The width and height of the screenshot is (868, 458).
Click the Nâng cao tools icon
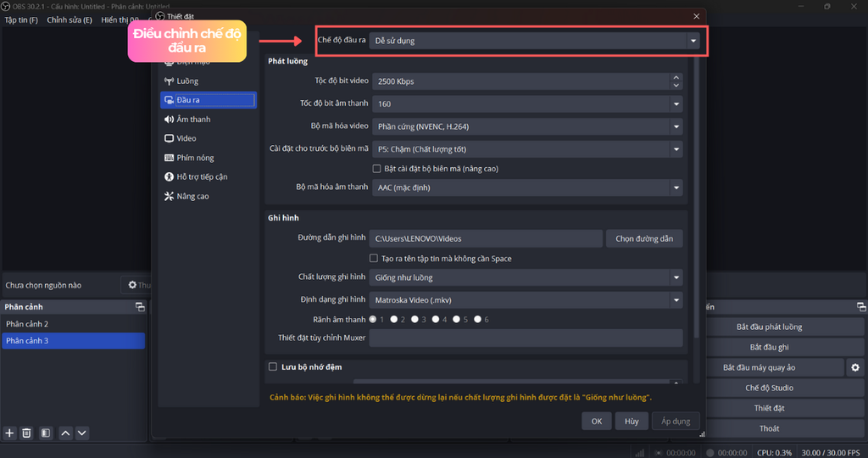(x=169, y=196)
